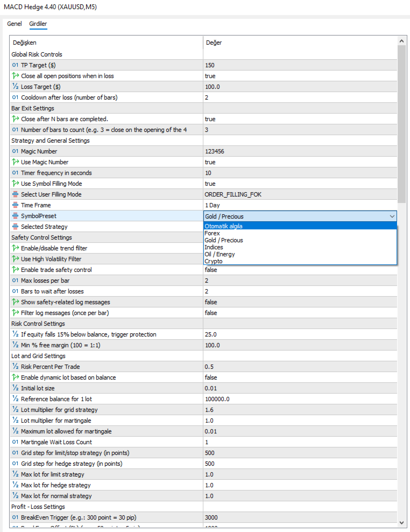Screen dimensions: 410x532
Task: Click the integer icon beside Magic Number
Action: 15,151
